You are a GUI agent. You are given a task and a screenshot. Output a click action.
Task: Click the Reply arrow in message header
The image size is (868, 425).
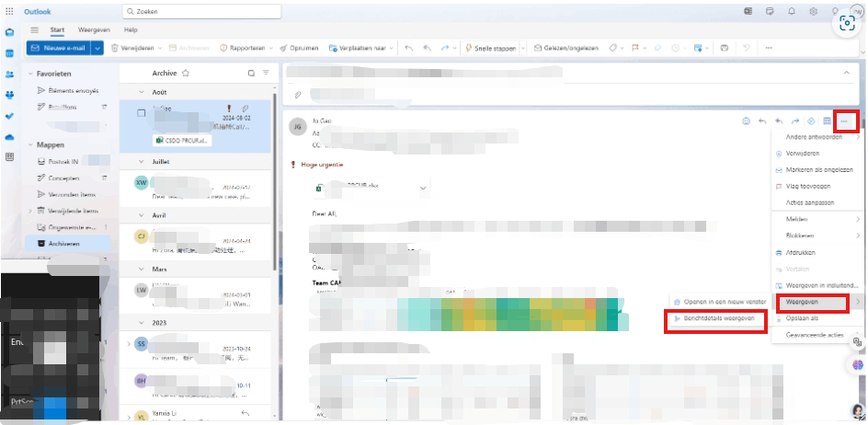[x=762, y=121]
